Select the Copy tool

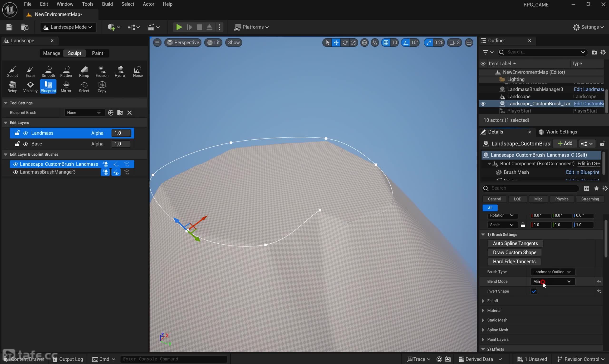[x=102, y=87]
